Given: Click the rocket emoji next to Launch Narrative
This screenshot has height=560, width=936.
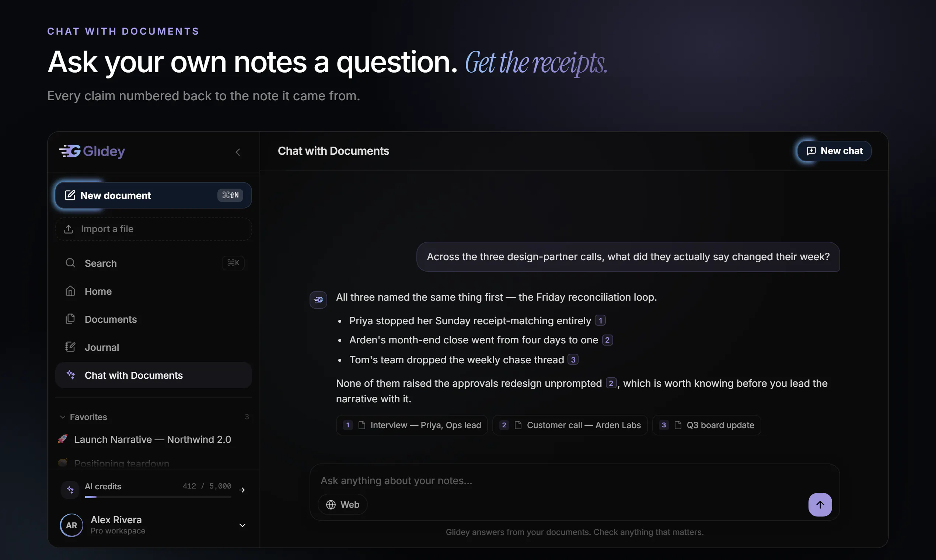Looking at the screenshot, I should (63, 439).
